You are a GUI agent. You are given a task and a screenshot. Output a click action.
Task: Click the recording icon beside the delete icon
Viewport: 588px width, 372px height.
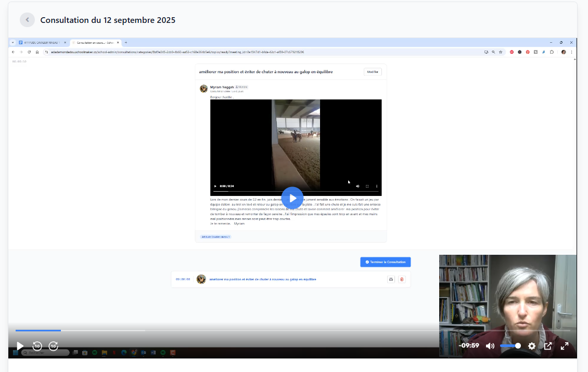coord(391,279)
